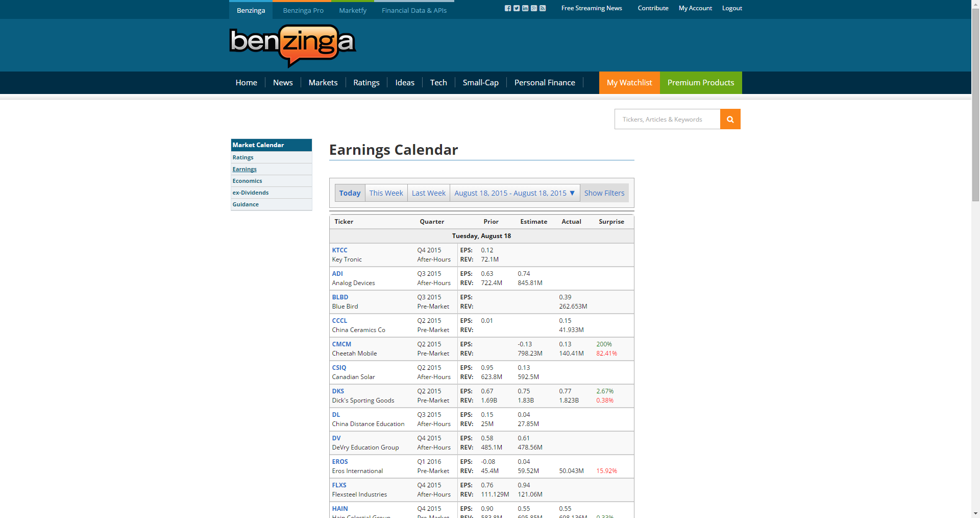Click the Today filter button
The image size is (980, 518).
(350, 193)
